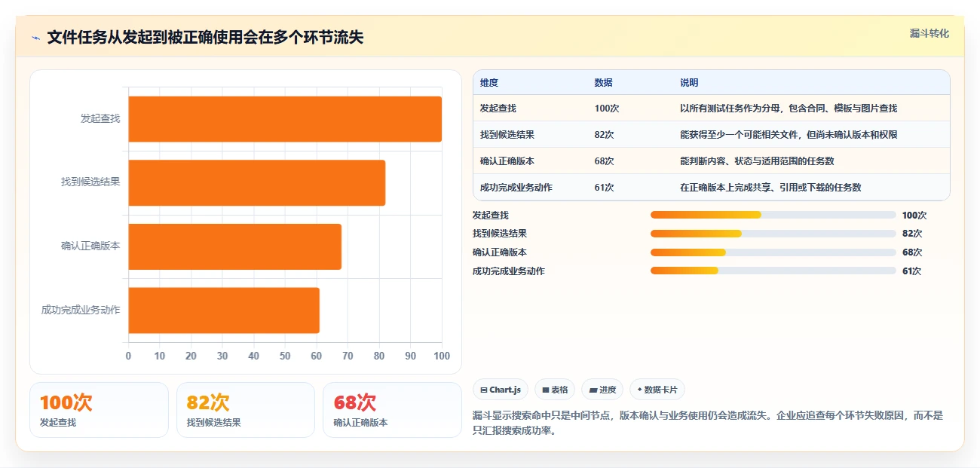This screenshot has width=980, height=468.
Task: Select the Chart.js chip
Action: pyautogui.click(x=501, y=390)
